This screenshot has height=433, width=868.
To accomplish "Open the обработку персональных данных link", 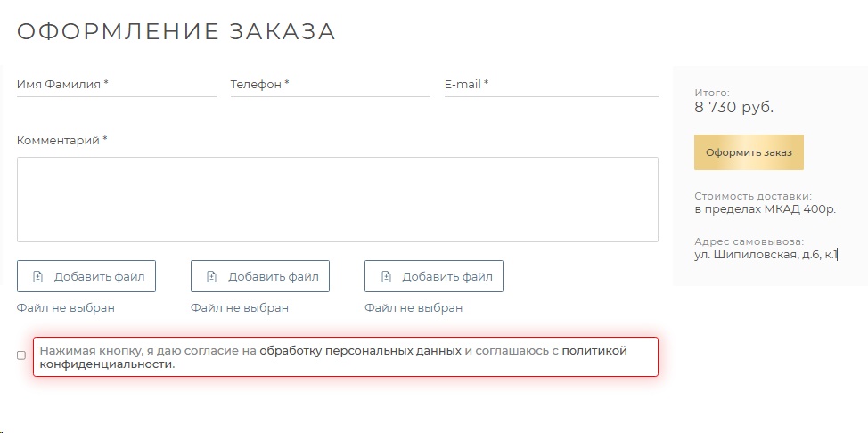I will coord(360,350).
